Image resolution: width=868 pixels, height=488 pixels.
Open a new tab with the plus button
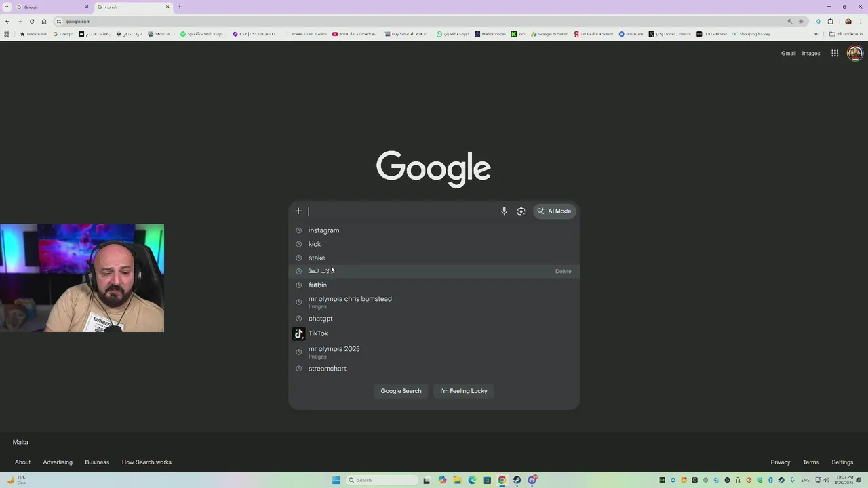click(180, 7)
